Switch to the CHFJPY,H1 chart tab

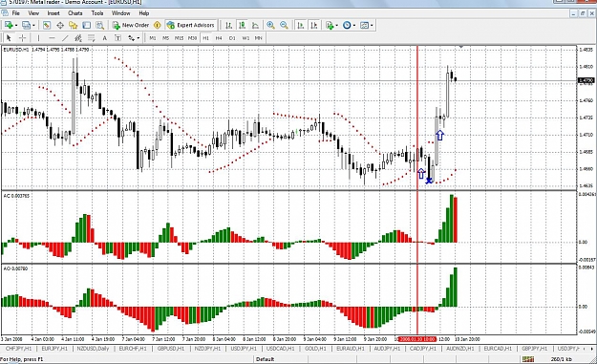pyautogui.click(x=18, y=349)
